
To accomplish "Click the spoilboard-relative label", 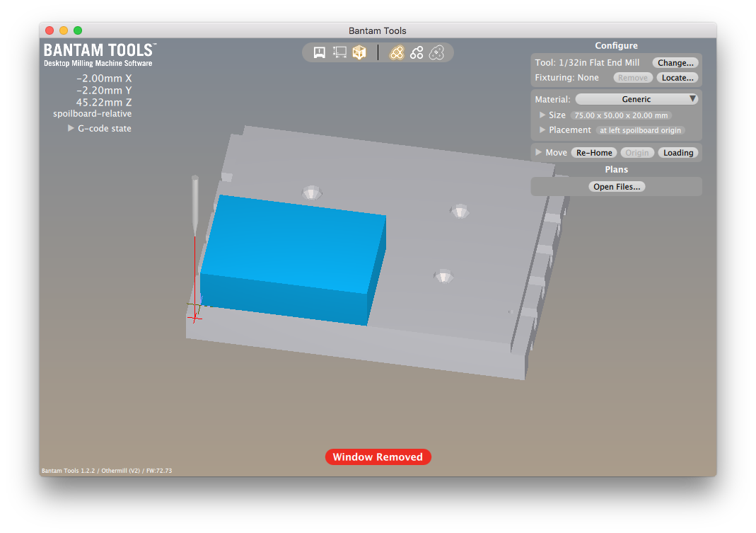I will click(x=93, y=114).
